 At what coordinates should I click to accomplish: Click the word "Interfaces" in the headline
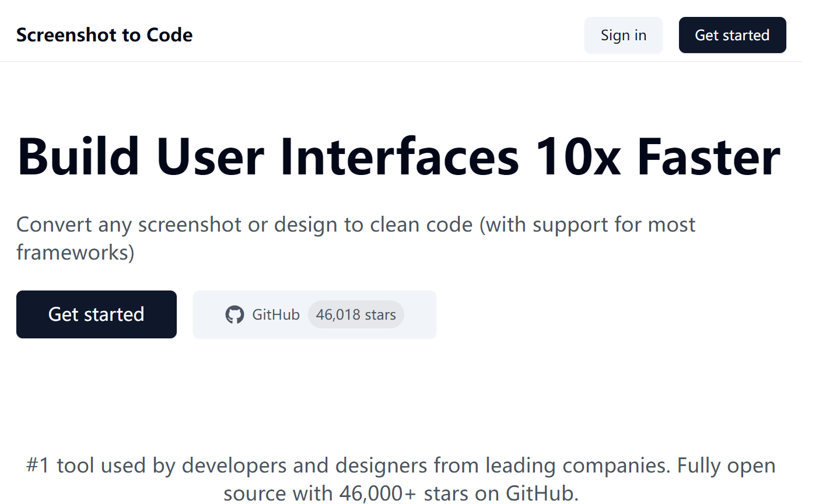(400, 157)
